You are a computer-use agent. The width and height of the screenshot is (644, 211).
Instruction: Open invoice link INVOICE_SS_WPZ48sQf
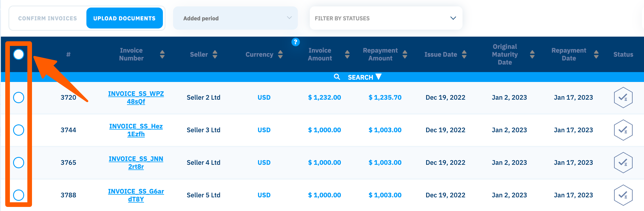tap(136, 98)
